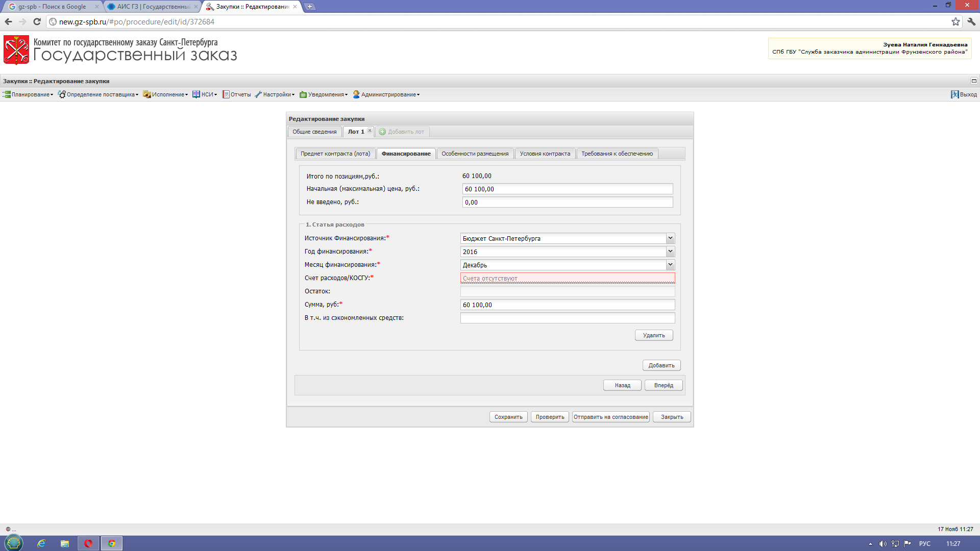Click the Выход logout icon
Viewport: 980px width, 551px height.
tap(954, 94)
